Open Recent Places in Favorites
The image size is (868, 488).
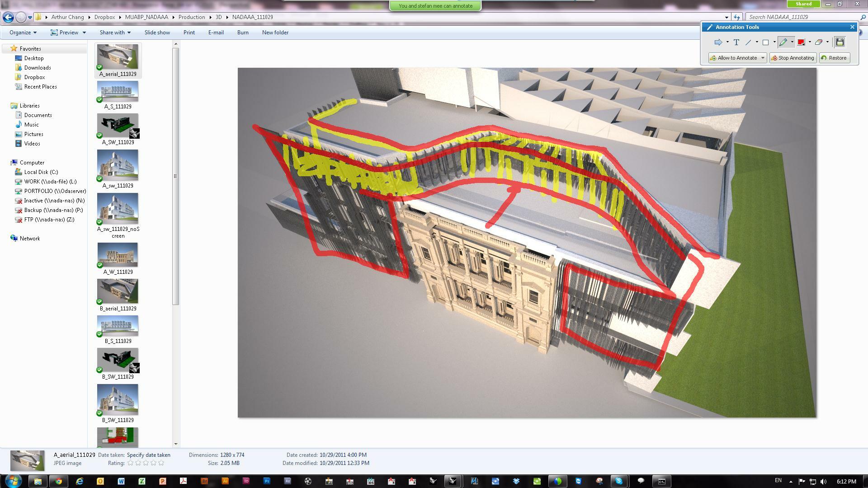tap(40, 87)
